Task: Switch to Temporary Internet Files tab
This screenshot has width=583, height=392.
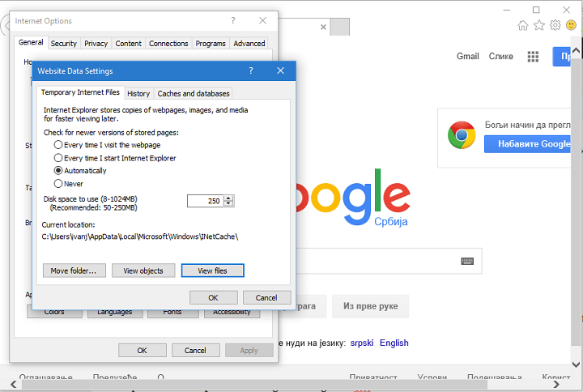Action: tap(80, 92)
